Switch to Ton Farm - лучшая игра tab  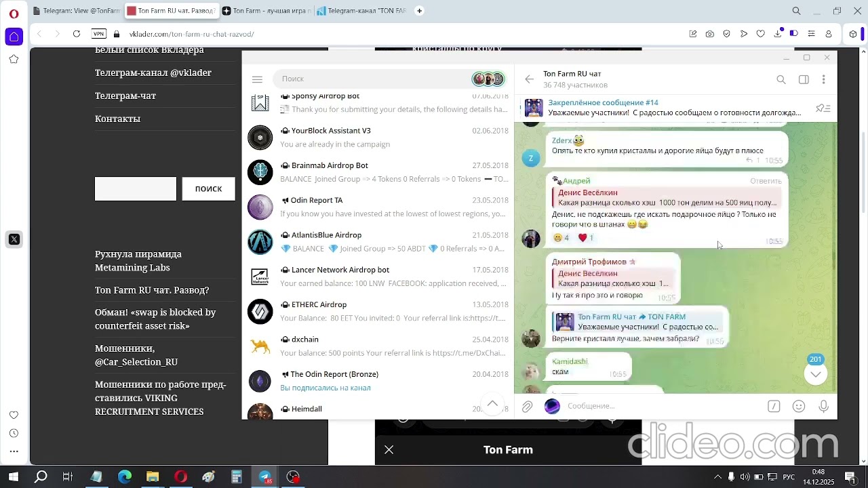tap(267, 11)
